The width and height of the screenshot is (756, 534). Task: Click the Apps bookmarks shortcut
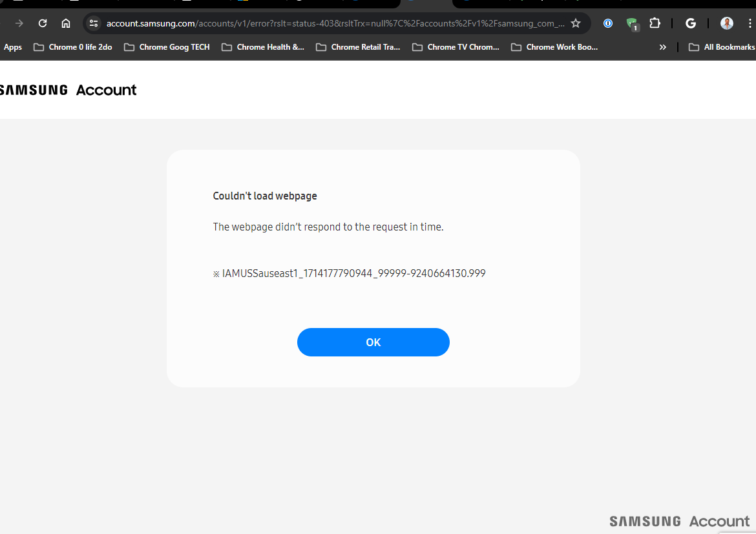[12, 47]
